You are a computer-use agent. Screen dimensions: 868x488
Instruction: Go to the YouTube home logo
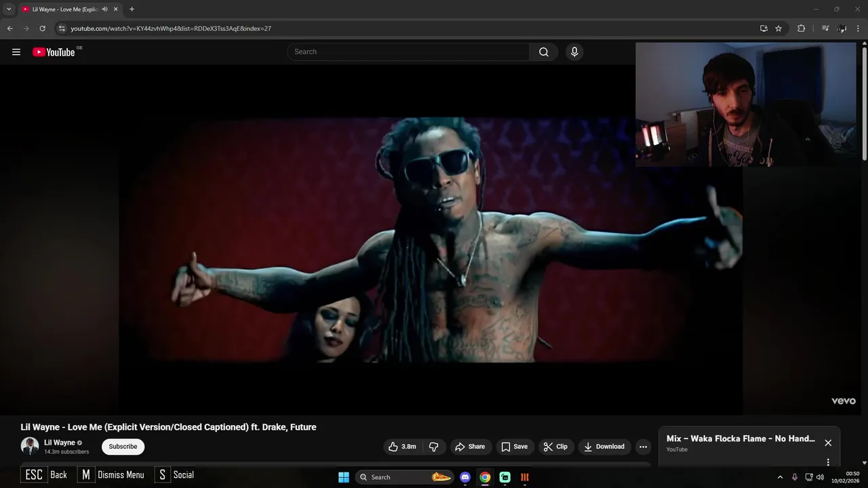pyautogui.click(x=54, y=52)
